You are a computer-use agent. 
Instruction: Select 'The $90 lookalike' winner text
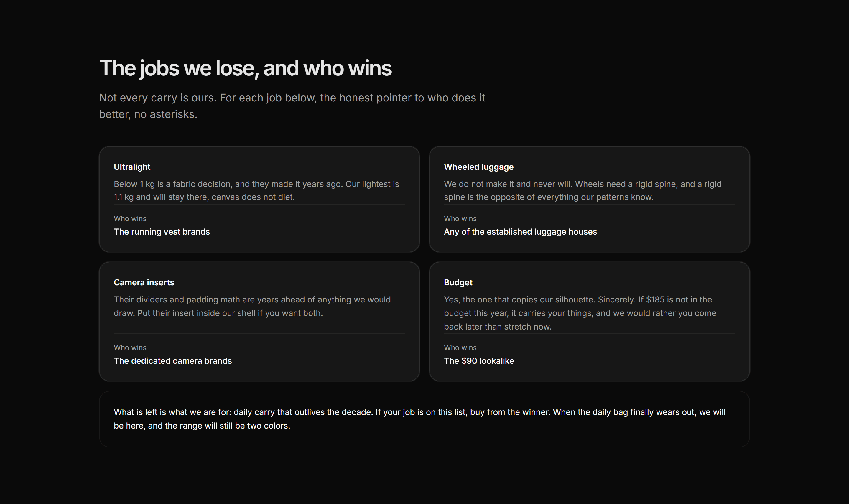click(x=479, y=361)
